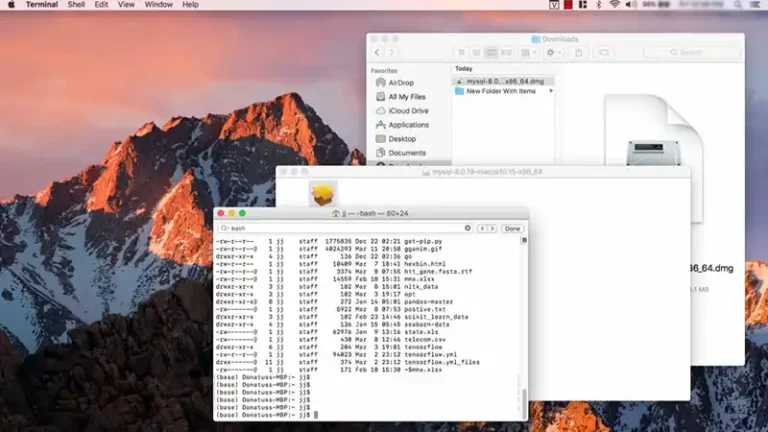The width and height of the screenshot is (768, 432).
Task: Expand New Folder With Items arrow
Action: pyautogui.click(x=551, y=91)
